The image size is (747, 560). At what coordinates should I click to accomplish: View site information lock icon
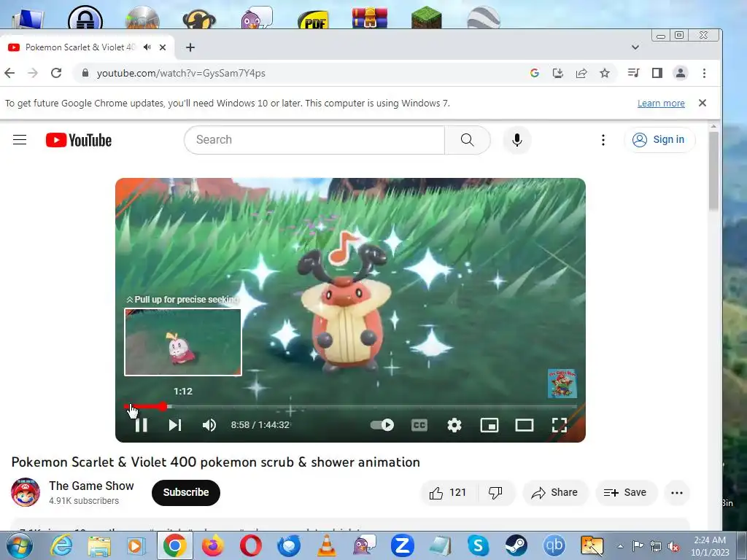[85, 73]
